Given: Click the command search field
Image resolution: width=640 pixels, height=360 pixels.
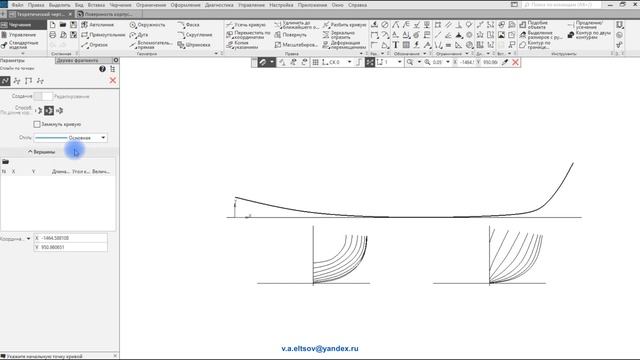Looking at the screenshot, I should 561,5.
